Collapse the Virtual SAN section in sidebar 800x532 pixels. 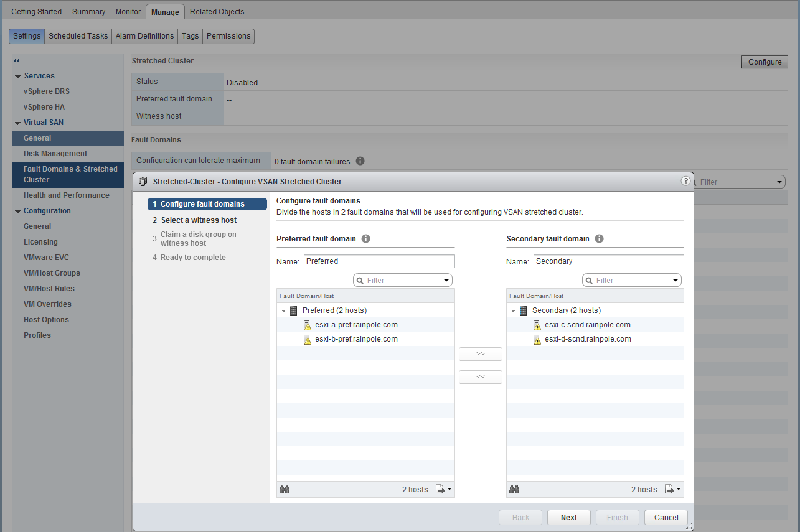point(18,123)
